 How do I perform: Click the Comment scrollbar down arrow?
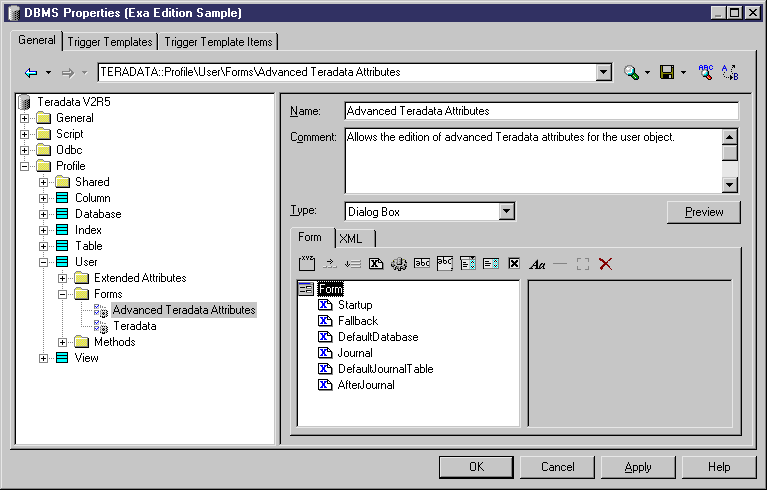point(729,185)
